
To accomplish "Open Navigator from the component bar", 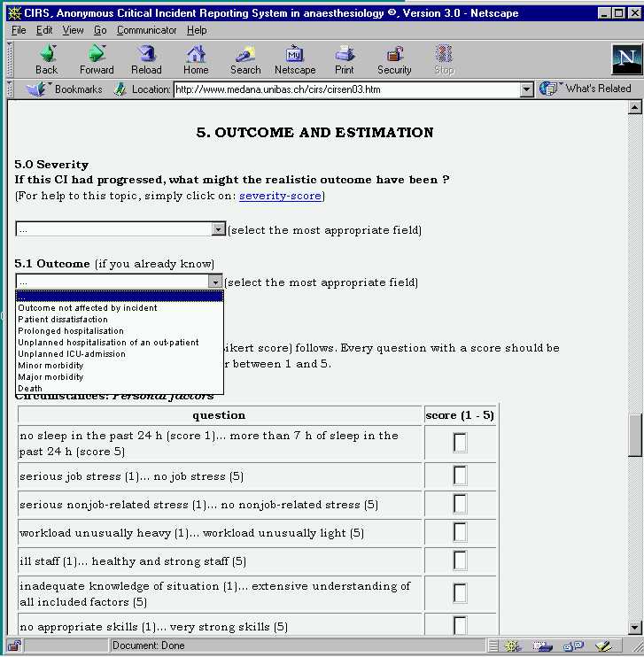I will coord(513,645).
